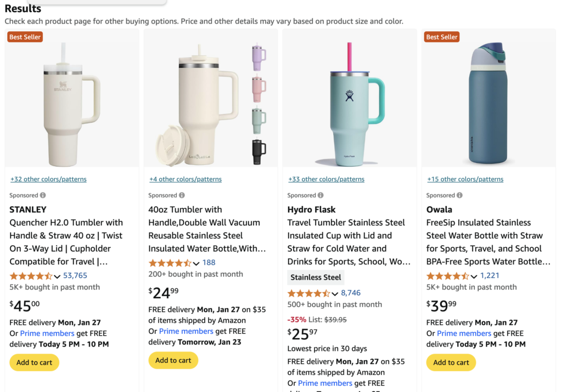Add the Stanley Quencher to cart
Viewport: 562px width, 392px height.
pyautogui.click(x=34, y=362)
